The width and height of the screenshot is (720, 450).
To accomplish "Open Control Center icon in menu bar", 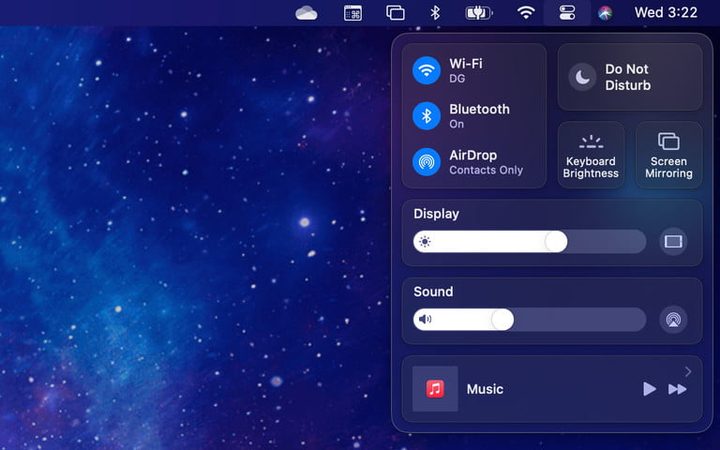I will pyautogui.click(x=567, y=13).
